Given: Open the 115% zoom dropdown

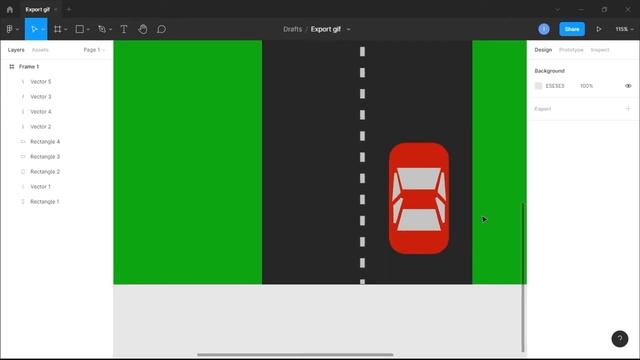Looking at the screenshot, I should coord(624,29).
